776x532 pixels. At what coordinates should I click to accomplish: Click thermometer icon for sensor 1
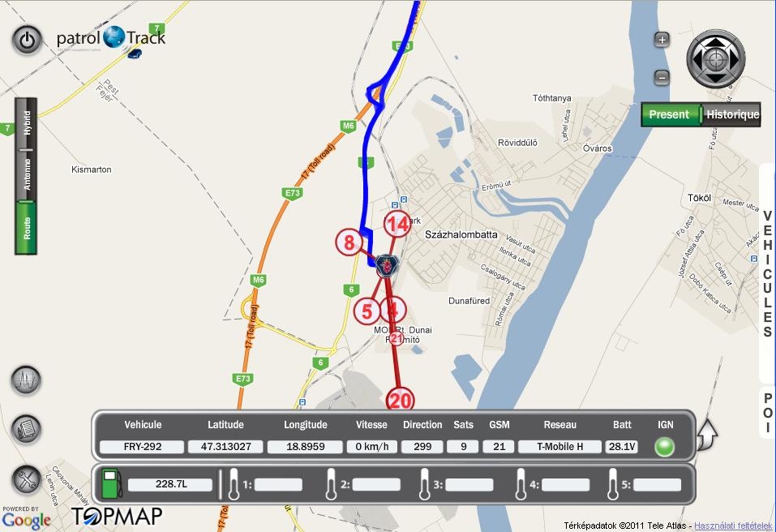click(x=234, y=484)
